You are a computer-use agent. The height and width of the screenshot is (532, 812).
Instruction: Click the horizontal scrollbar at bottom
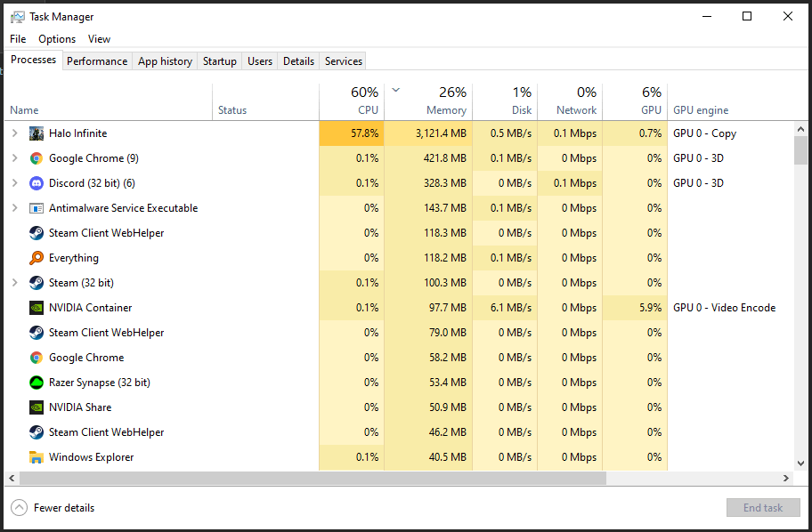[x=312, y=478]
